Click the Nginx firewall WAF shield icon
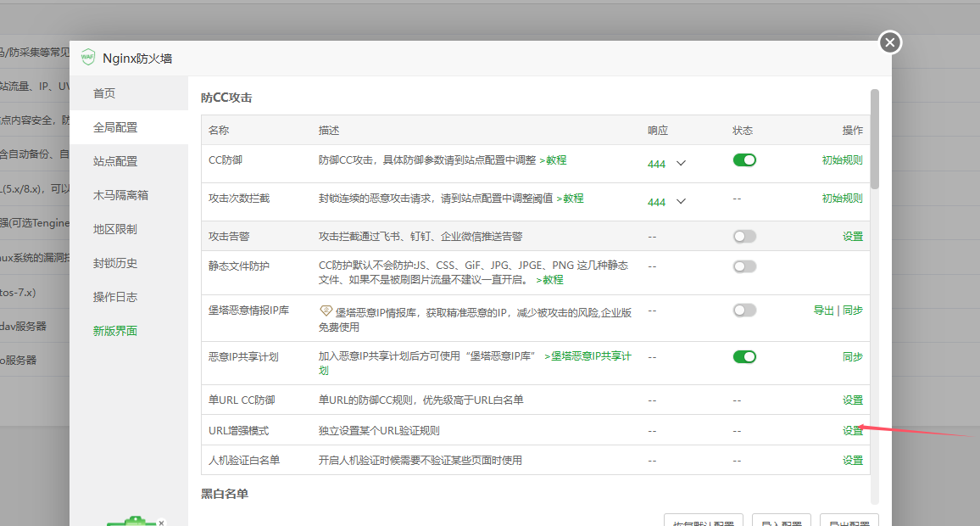This screenshot has width=980, height=526. click(88, 58)
